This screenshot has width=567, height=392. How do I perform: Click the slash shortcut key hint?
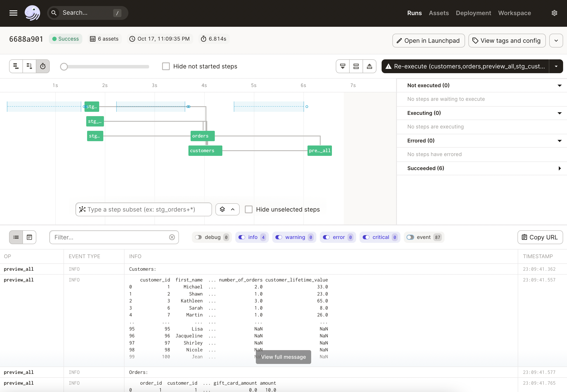coord(117,13)
